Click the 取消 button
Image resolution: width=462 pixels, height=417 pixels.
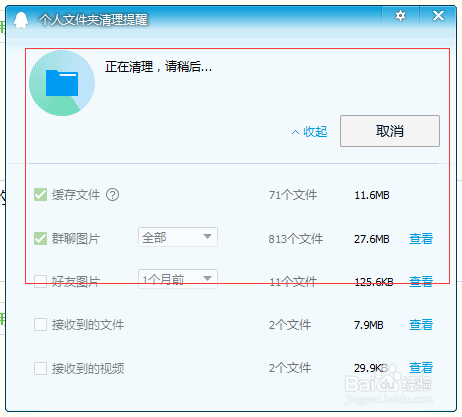tap(390, 131)
